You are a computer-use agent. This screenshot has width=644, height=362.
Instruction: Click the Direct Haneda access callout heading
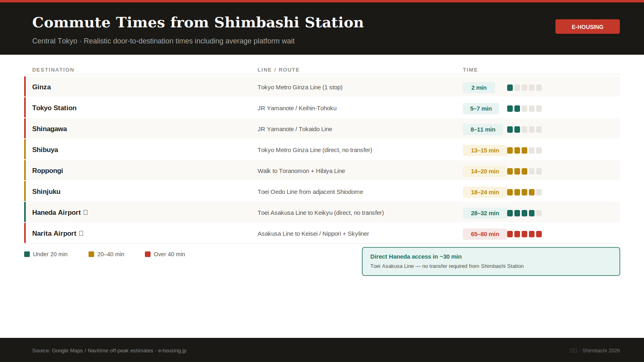pos(416,257)
